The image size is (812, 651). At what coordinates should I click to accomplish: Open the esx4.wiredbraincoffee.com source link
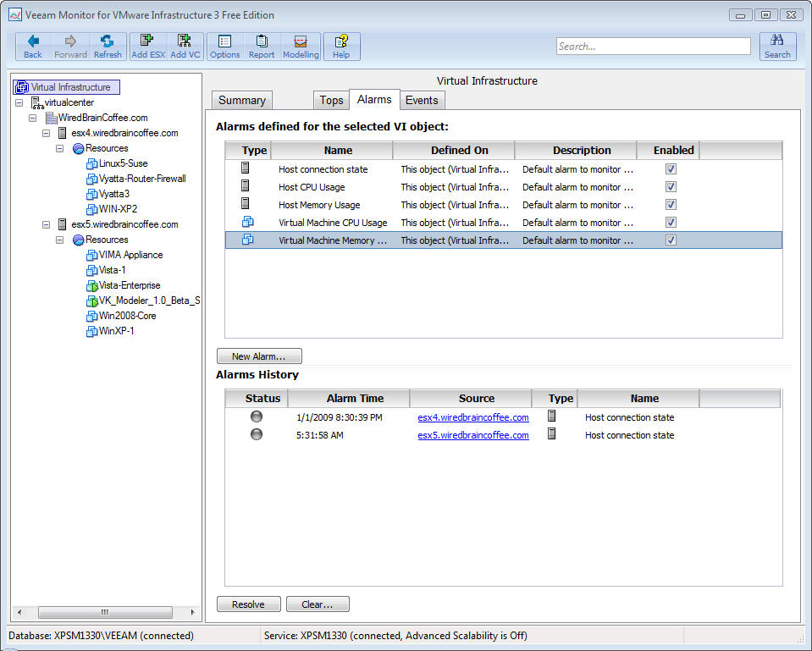coord(473,417)
